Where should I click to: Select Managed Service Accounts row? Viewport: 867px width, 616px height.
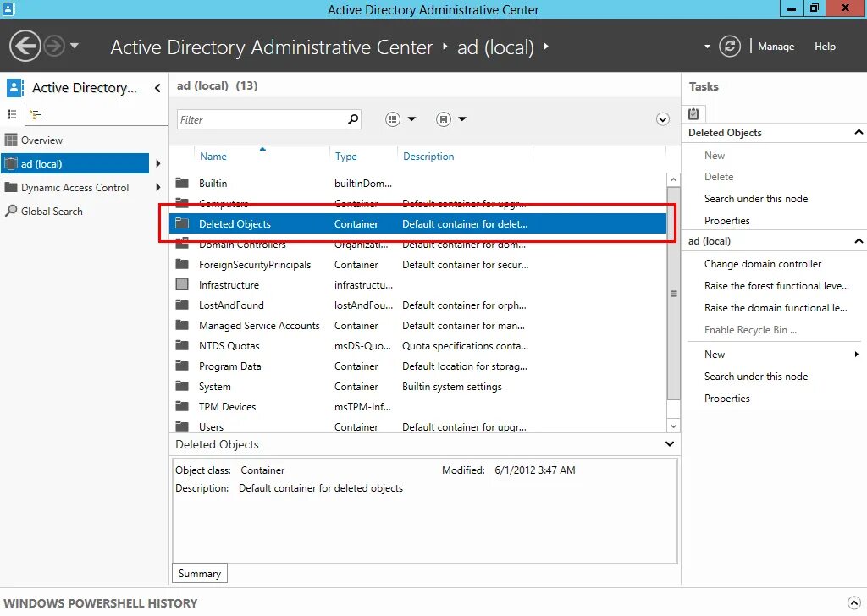click(417, 326)
